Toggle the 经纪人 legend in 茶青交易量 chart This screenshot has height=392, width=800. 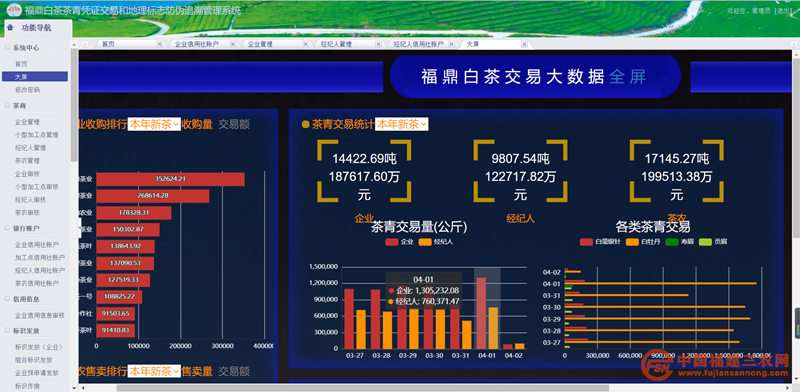click(436, 241)
